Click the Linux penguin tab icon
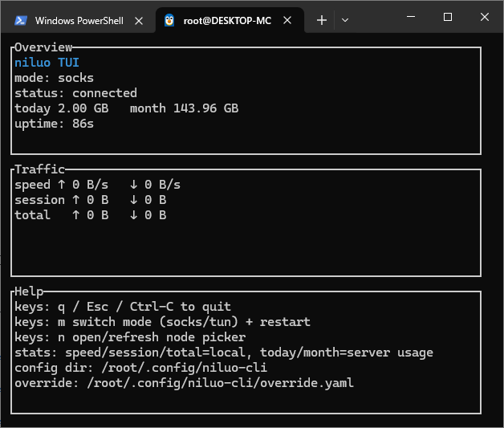This screenshot has height=428, width=504. tap(169, 20)
